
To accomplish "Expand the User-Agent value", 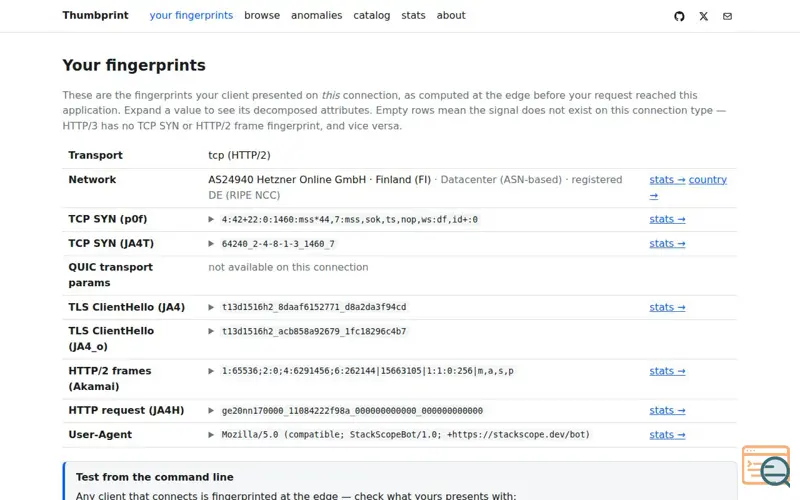I will tap(211, 435).
